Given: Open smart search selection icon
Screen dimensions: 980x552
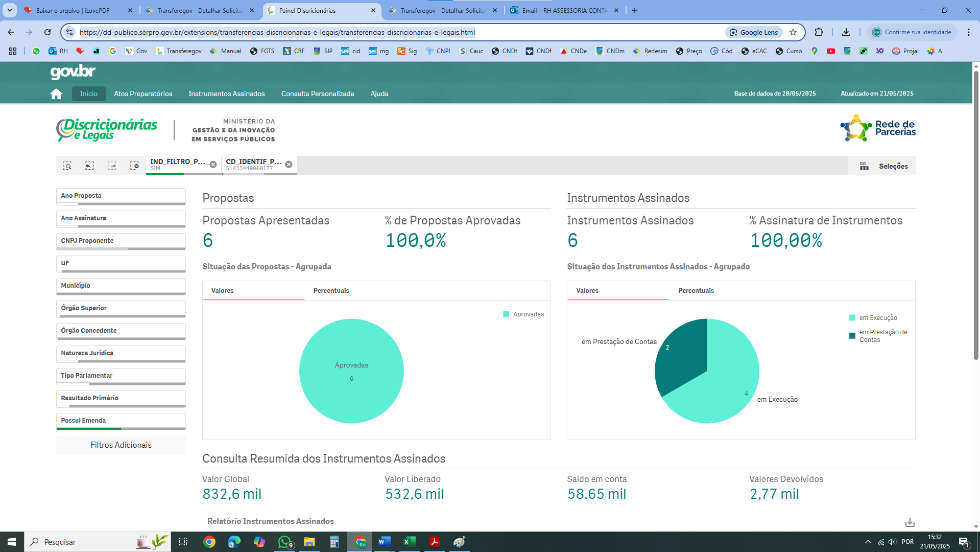Looking at the screenshot, I should click(x=67, y=166).
